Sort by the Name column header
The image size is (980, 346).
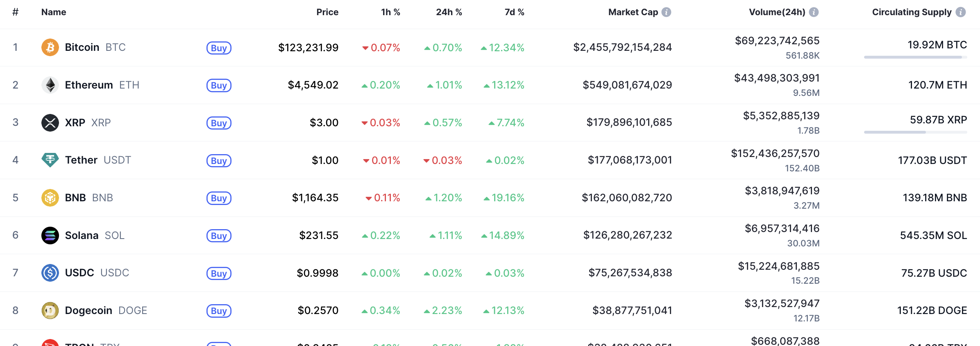click(x=54, y=12)
